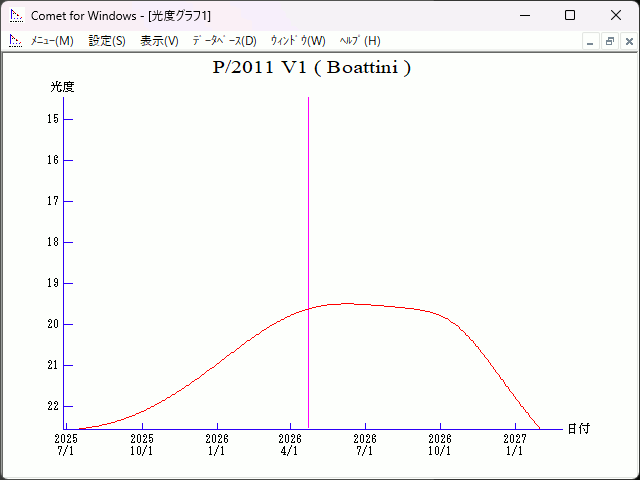Open the 表示(V) view menu
This screenshot has height=480, width=640.
point(159,41)
